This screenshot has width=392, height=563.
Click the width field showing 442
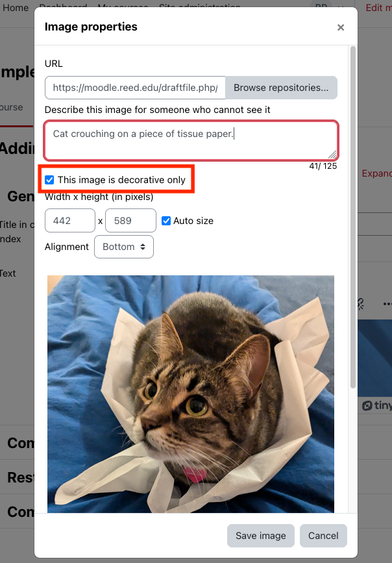point(70,221)
